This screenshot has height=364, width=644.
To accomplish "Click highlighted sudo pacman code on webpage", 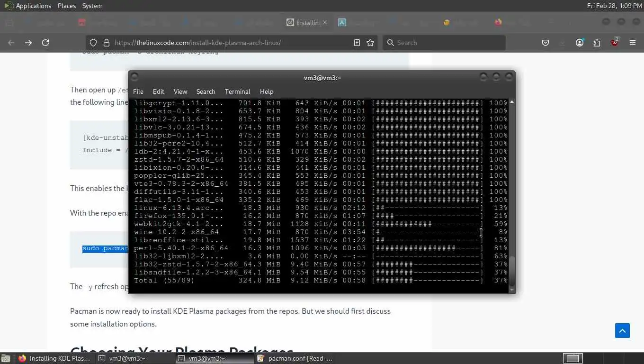I will [x=105, y=248].
